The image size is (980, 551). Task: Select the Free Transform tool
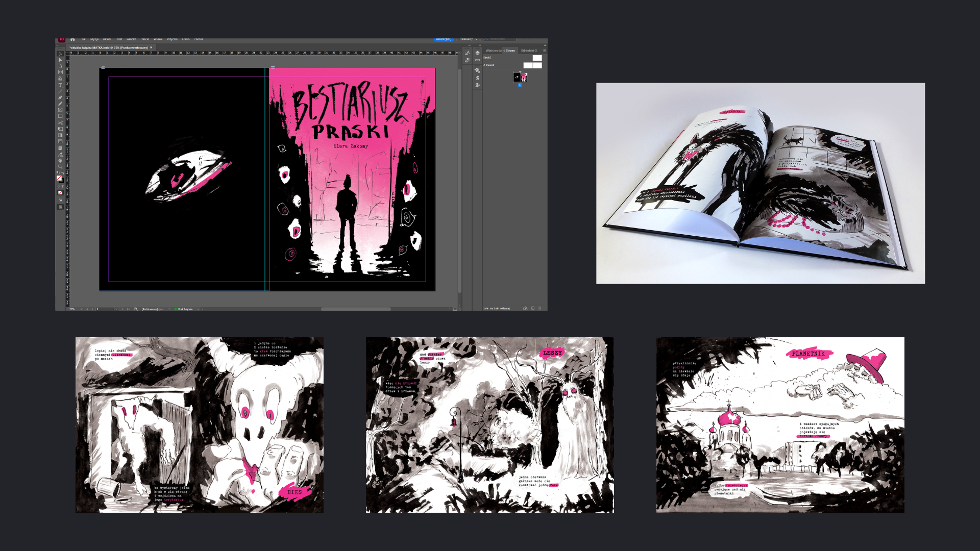[60, 129]
